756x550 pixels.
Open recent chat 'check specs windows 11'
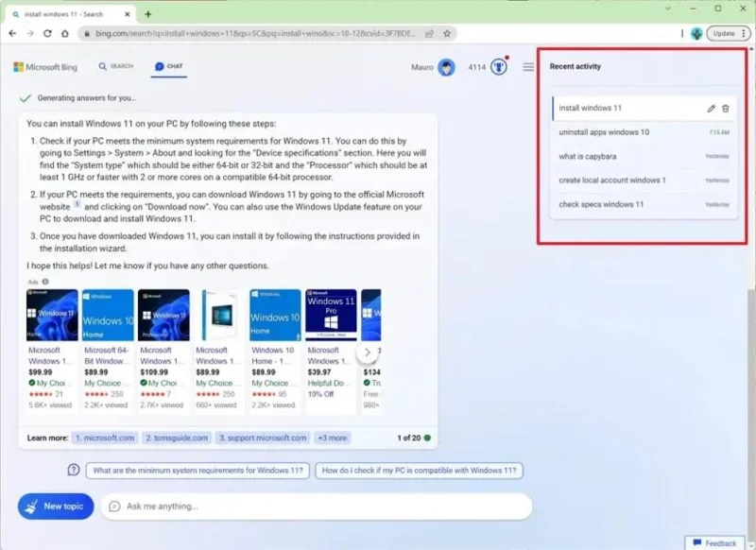644,204
